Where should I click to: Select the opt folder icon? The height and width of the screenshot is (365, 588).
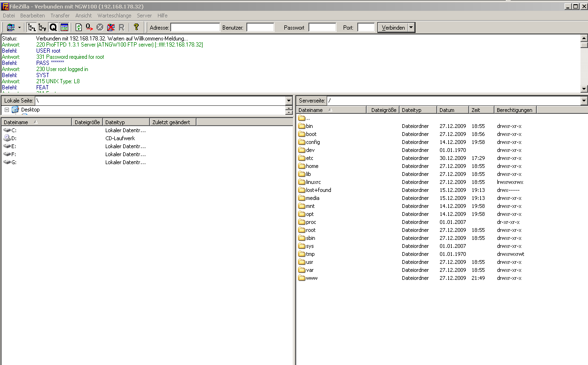pos(302,214)
